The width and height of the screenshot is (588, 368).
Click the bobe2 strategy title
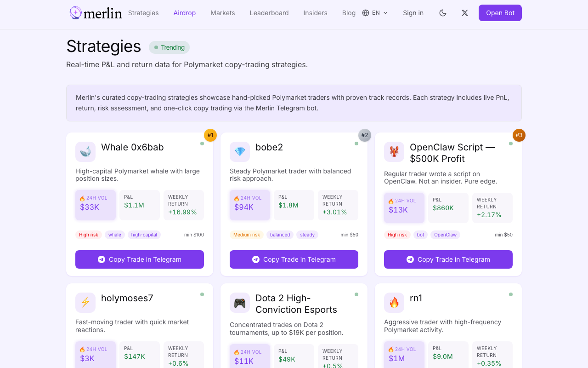pos(269,147)
